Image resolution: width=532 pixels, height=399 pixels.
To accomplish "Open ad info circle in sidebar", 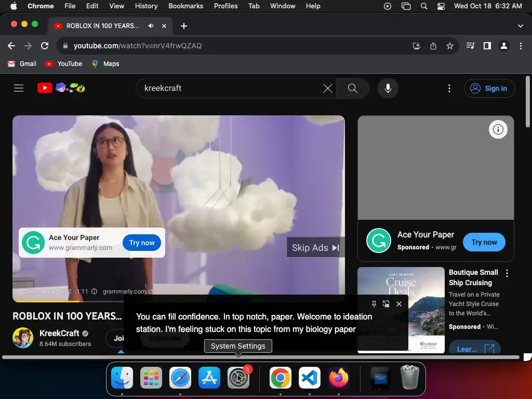I will pyautogui.click(x=498, y=129).
